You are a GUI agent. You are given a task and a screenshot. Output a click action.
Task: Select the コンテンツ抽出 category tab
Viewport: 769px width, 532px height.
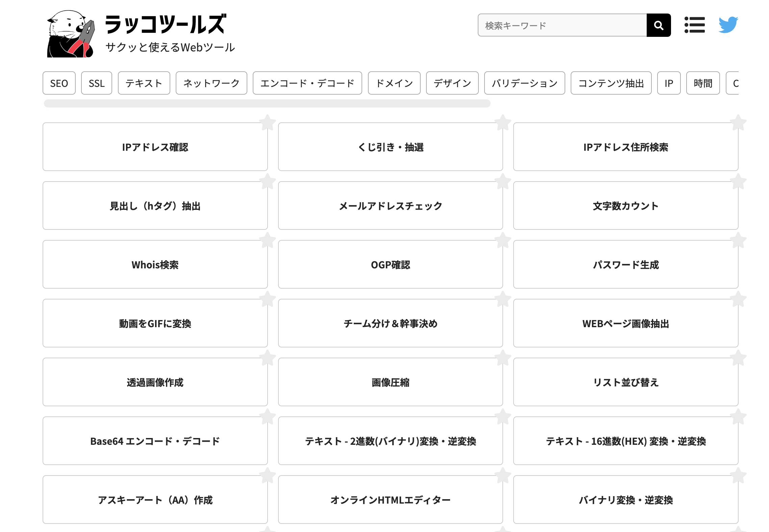click(x=611, y=83)
